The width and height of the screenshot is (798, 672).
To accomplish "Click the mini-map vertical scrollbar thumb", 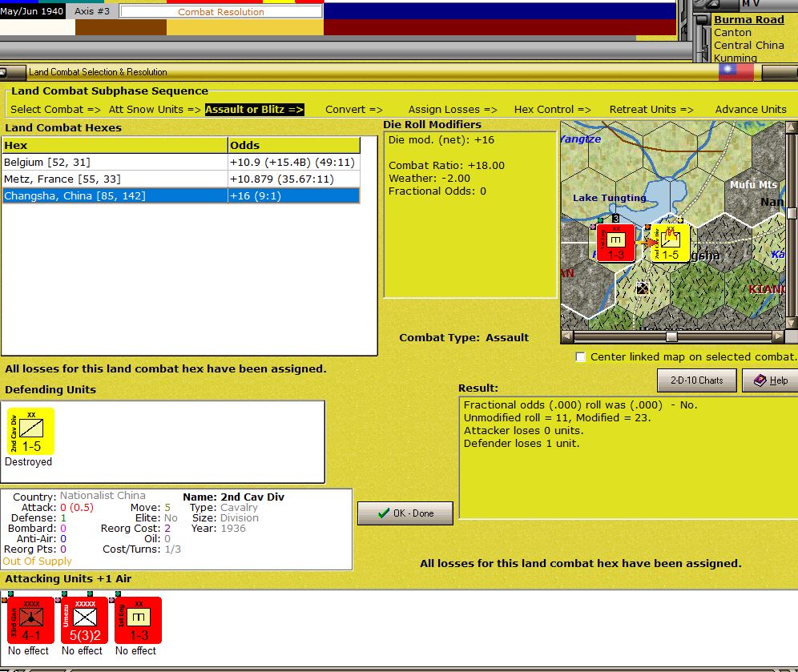I will point(792,213).
